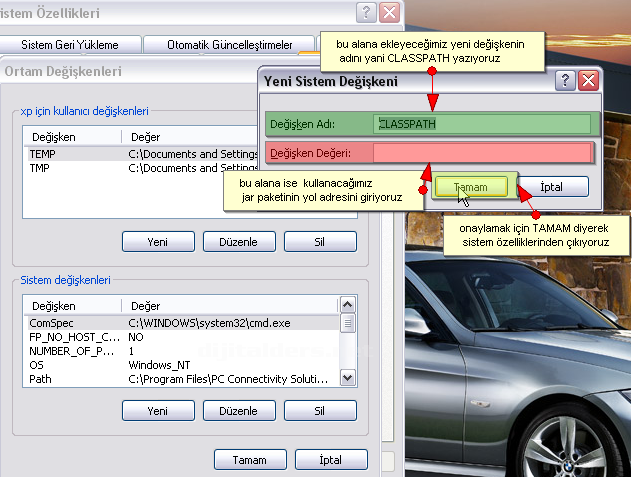Close the Sistem Özellikleri window
Image resolution: width=632 pixels, height=477 pixels.
[389, 12]
